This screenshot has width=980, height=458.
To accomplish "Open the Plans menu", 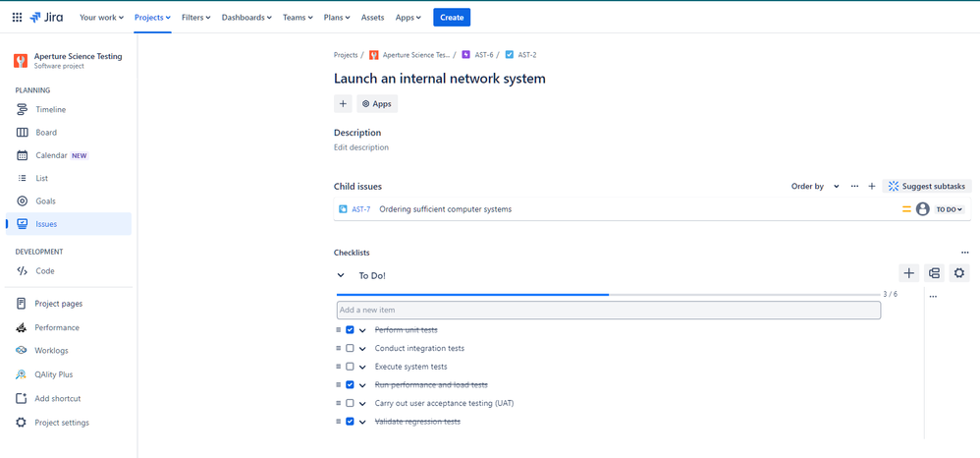I will click(337, 18).
